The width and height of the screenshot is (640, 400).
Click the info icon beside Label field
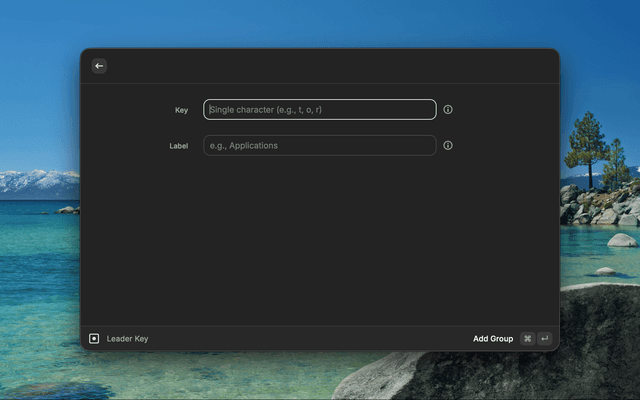(448, 145)
